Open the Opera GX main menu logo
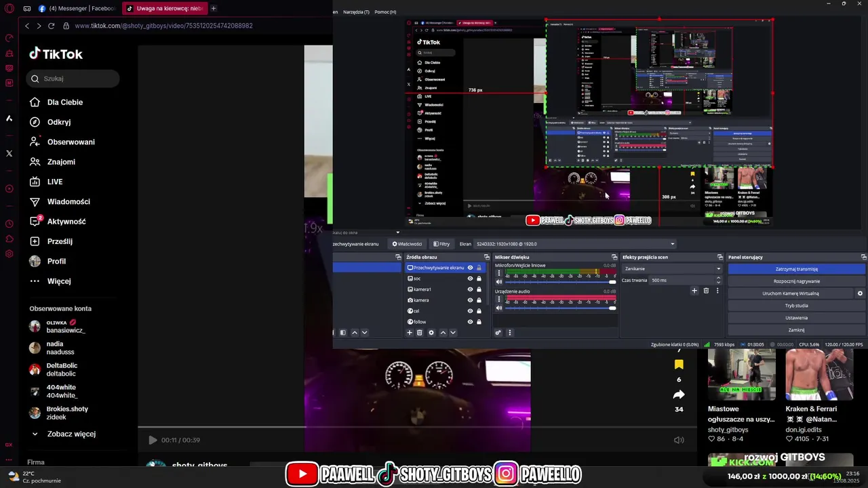This screenshot has width=868, height=488. coord(9,9)
